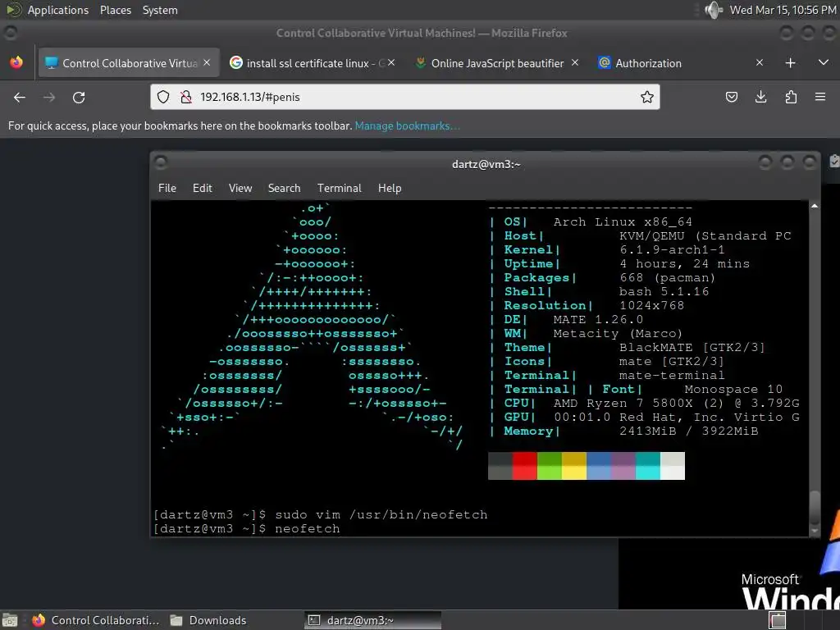Click the tracking protection shield icon

(163, 97)
